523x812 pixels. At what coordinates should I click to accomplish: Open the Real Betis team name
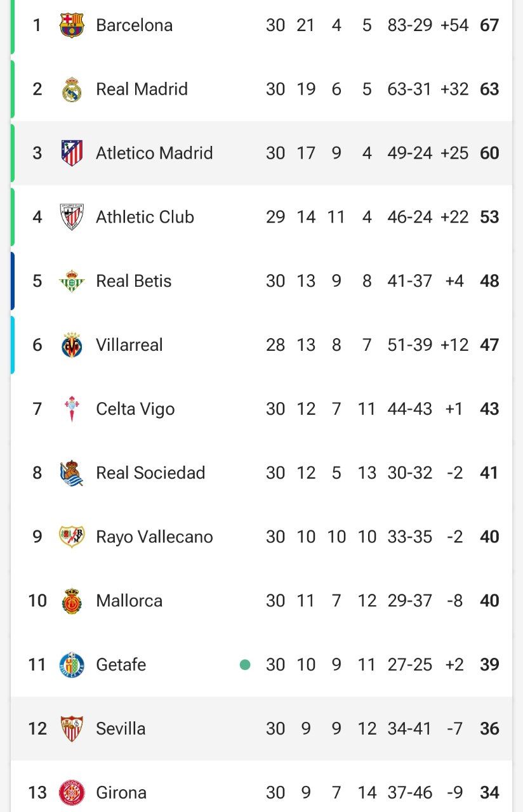coord(134,281)
